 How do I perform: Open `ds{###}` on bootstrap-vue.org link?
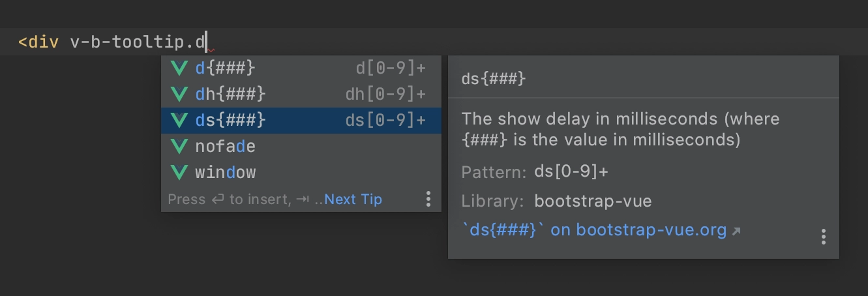pos(594,230)
